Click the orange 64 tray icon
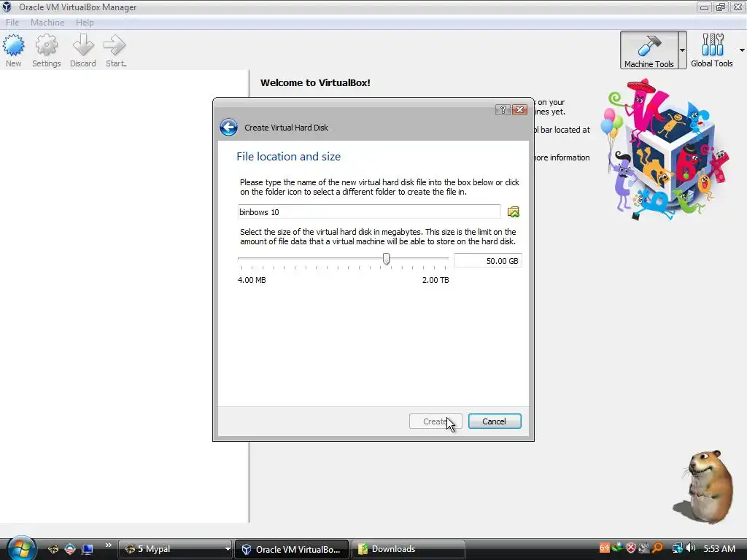The width and height of the screenshot is (747, 560). (x=604, y=548)
